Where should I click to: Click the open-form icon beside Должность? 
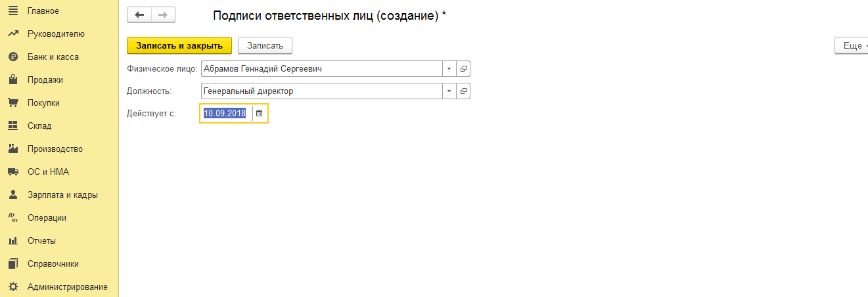tap(463, 91)
